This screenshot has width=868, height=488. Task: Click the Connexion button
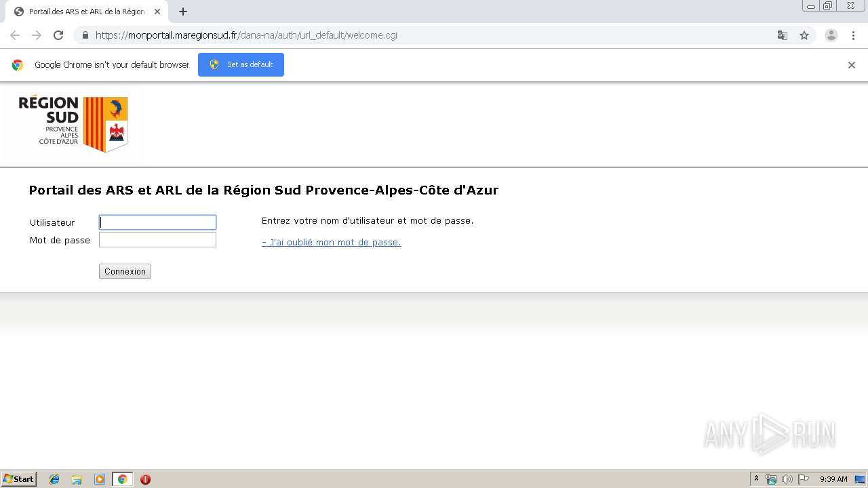pos(125,271)
